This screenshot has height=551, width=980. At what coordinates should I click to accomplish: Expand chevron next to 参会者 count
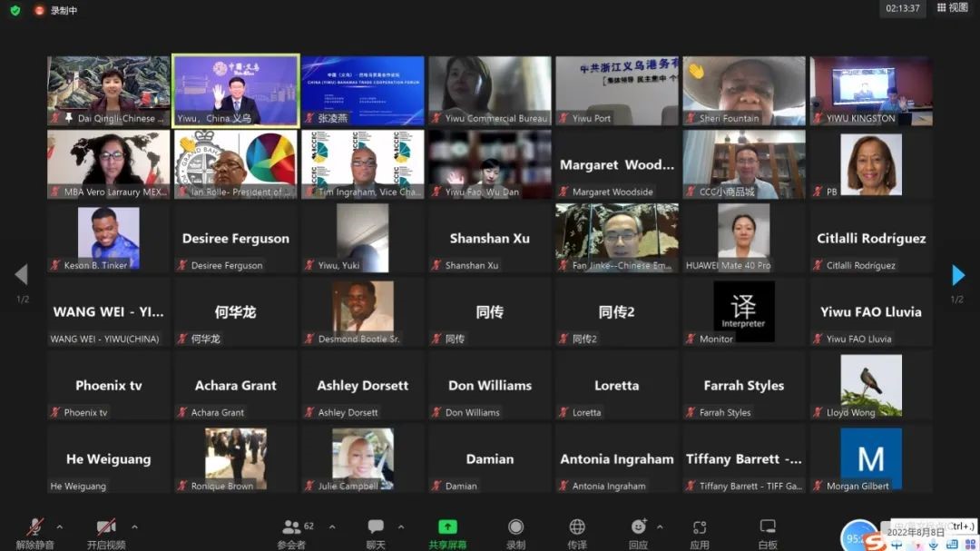(x=332, y=526)
